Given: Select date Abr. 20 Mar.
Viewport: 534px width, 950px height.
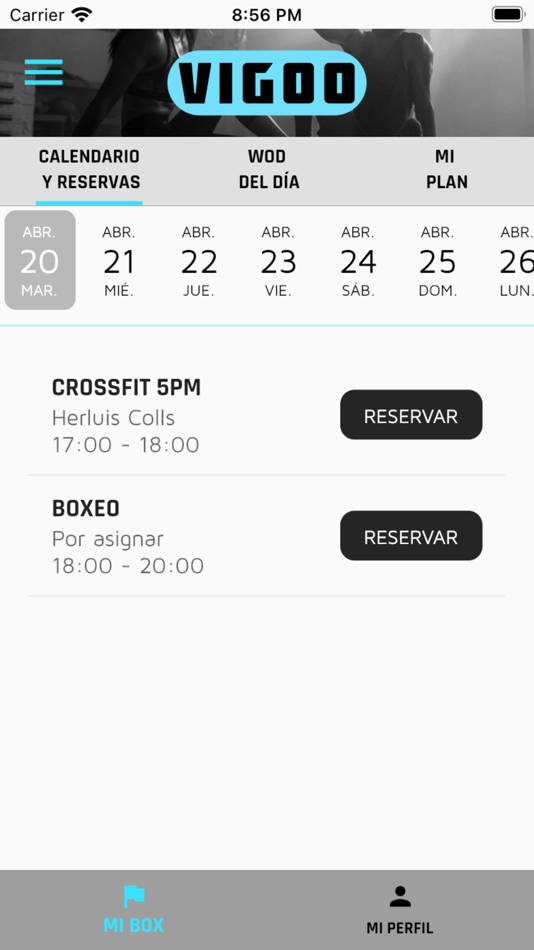Looking at the screenshot, I should pyautogui.click(x=40, y=261).
